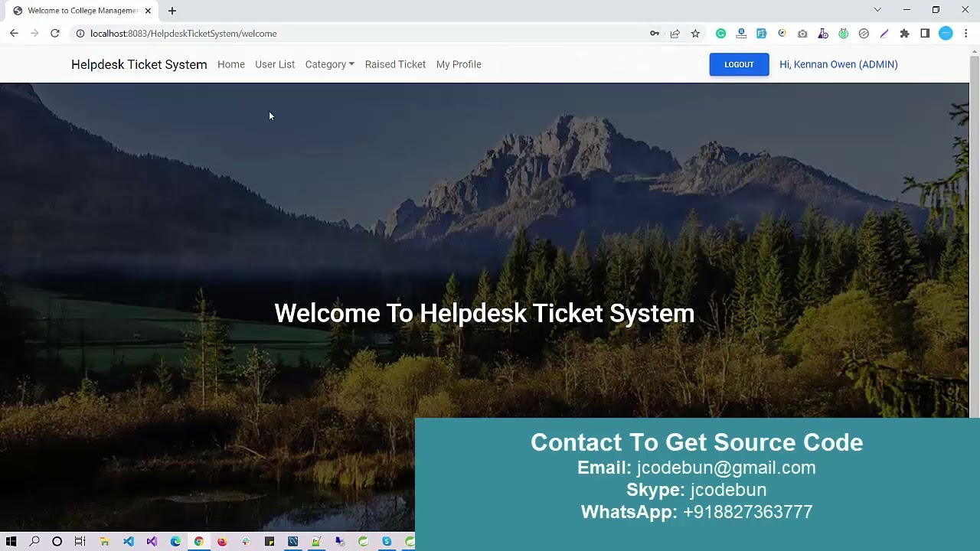Toggle the browser side panel icon
Viewport: 980px width, 551px height.
[x=925, y=34]
